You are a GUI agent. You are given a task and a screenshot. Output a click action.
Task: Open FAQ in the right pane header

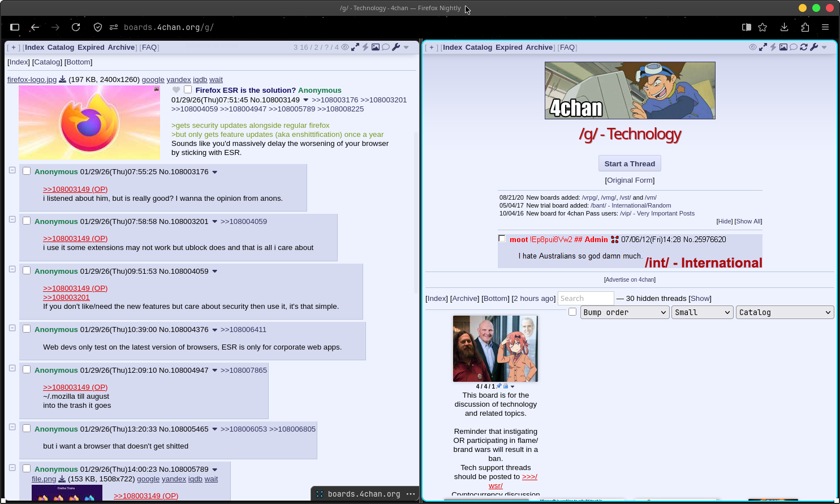point(567,48)
